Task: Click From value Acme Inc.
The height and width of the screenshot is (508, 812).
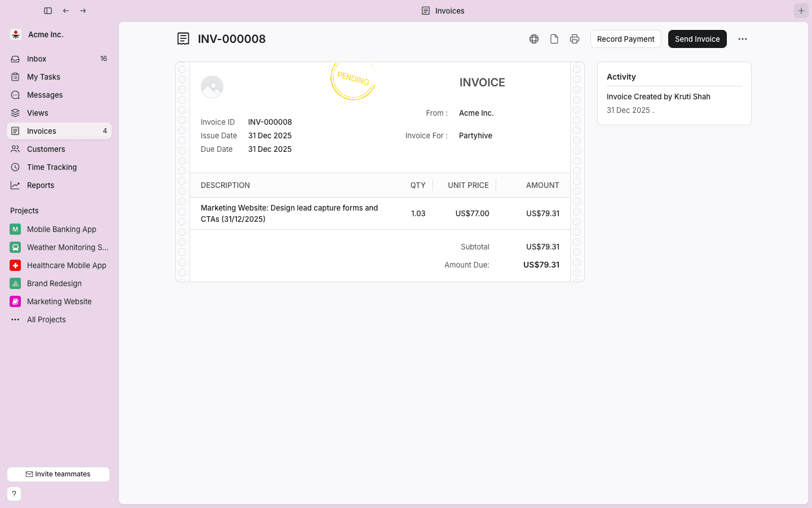Action: 476,113
